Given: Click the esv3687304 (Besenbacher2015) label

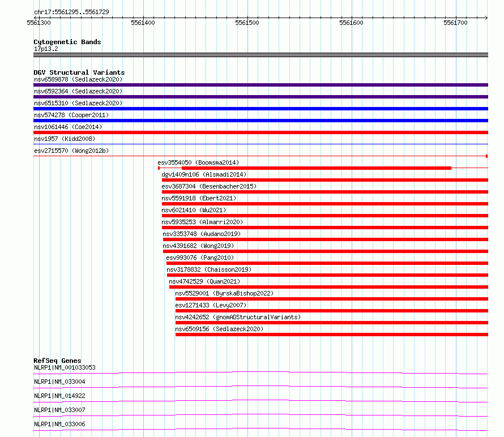Looking at the screenshot, I should [x=209, y=186].
